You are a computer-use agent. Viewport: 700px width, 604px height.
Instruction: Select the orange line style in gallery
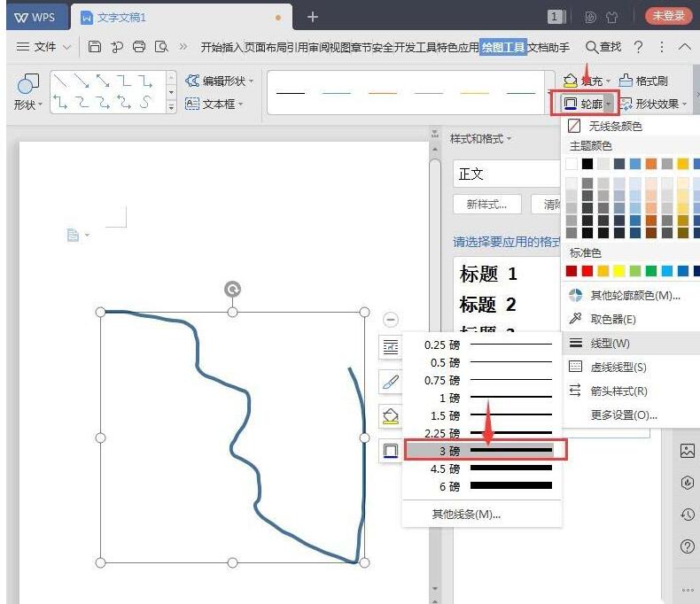tap(383, 93)
